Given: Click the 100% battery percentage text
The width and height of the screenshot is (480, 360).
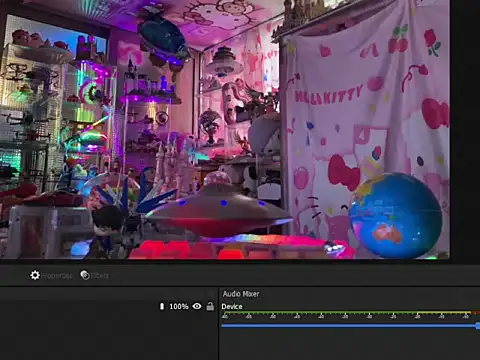Looking at the screenshot, I should tap(179, 306).
